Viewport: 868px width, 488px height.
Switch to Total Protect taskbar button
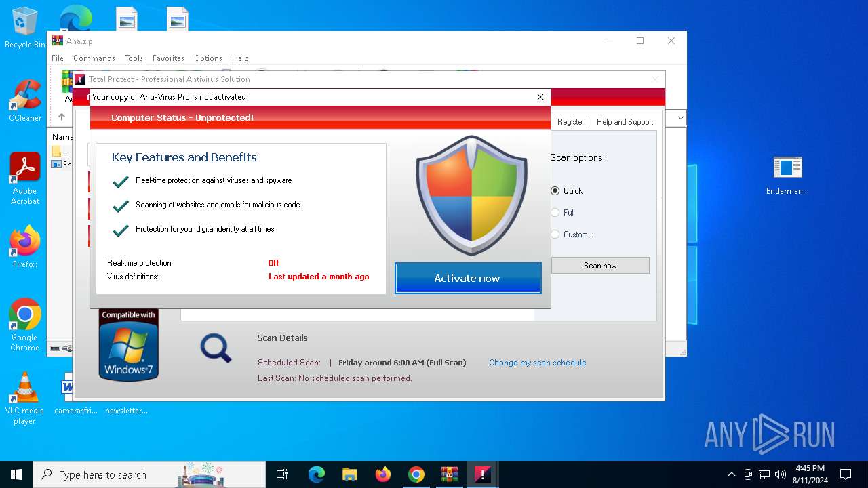coord(482,474)
